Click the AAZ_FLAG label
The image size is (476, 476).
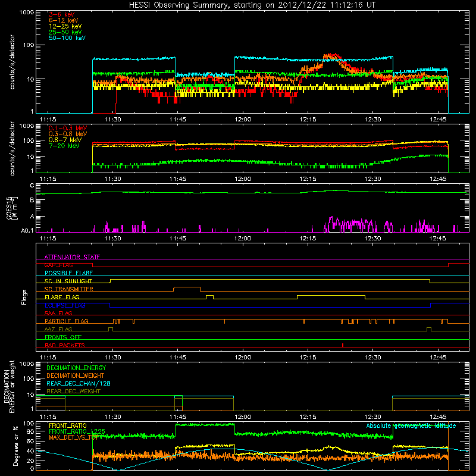click(58, 329)
